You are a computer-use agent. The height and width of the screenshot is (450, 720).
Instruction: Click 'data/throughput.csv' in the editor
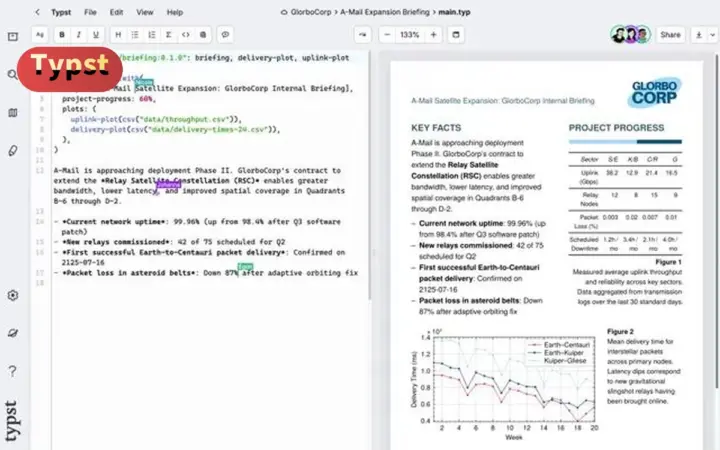pos(185,119)
